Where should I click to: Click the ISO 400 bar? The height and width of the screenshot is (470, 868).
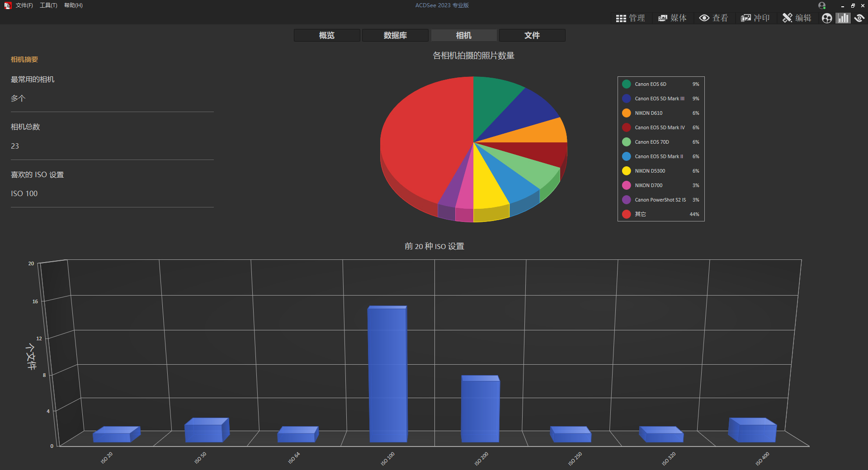pyautogui.click(x=752, y=430)
